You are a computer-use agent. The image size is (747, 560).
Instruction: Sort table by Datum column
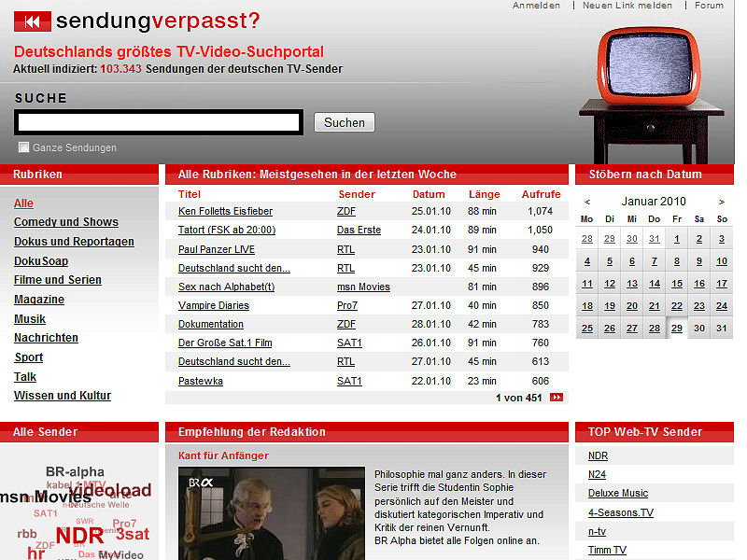coord(429,194)
